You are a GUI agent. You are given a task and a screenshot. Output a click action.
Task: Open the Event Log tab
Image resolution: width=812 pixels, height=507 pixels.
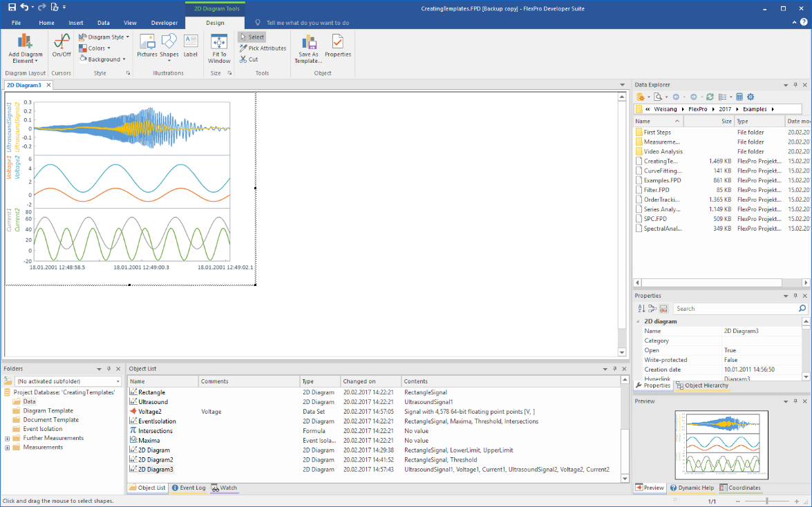[189, 488]
